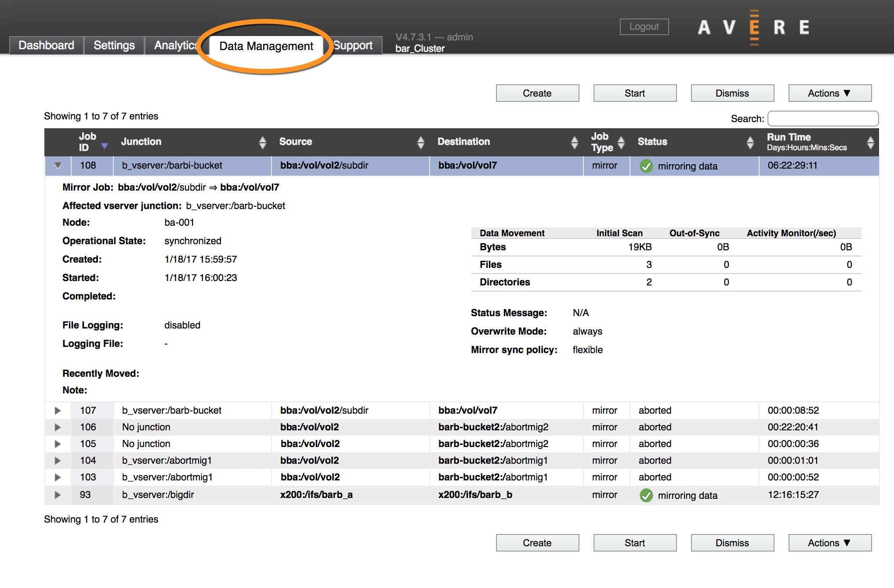
Task: Click the bottom Dismiss button
Action: (x=732, y=543)
